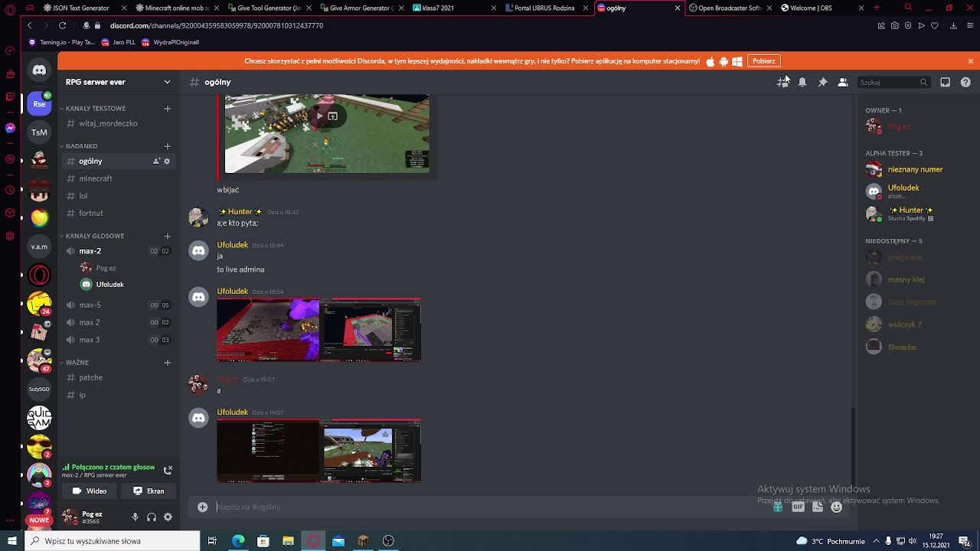Dismiss the orange download banner
This screenshot has width=980, height=551.
click(x=971, y=61)
